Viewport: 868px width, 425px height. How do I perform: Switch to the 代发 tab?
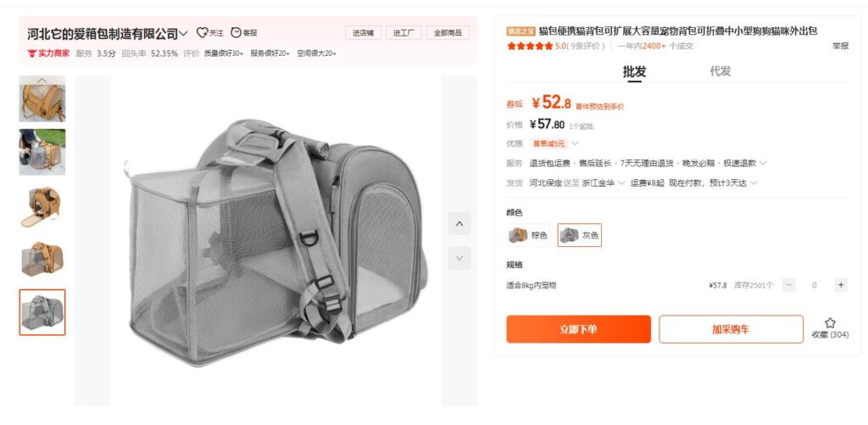point(721,71)
